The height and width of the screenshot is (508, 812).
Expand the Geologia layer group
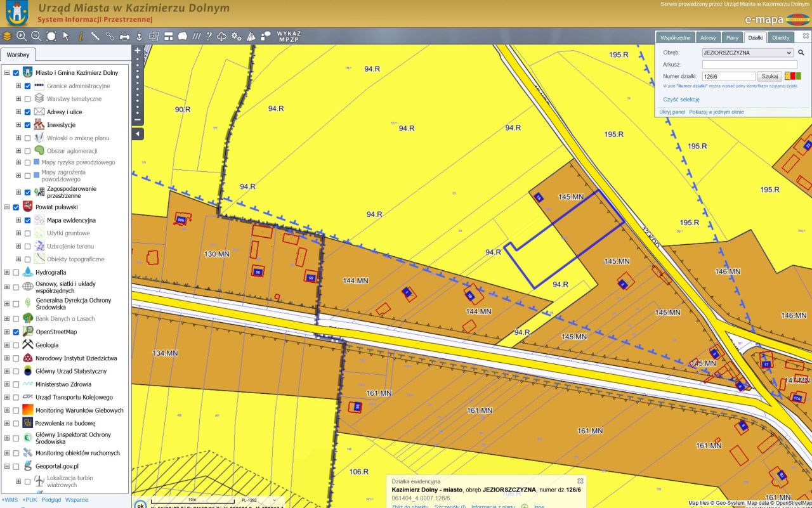point(7,345)
